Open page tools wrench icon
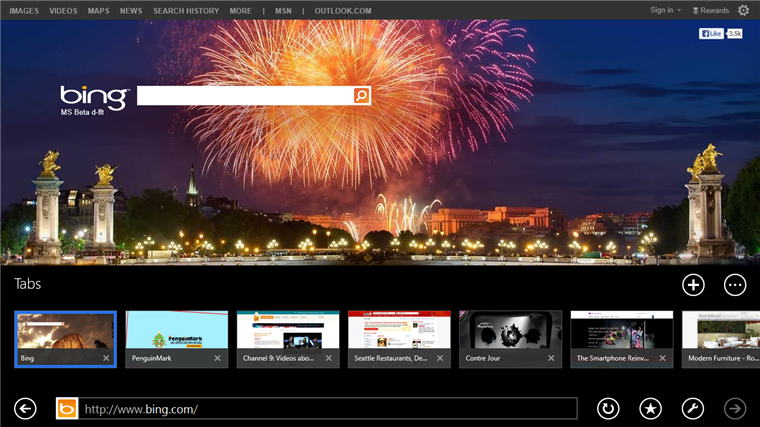Image resolution: width=760 pixels, height=427 pixels. 693,409
